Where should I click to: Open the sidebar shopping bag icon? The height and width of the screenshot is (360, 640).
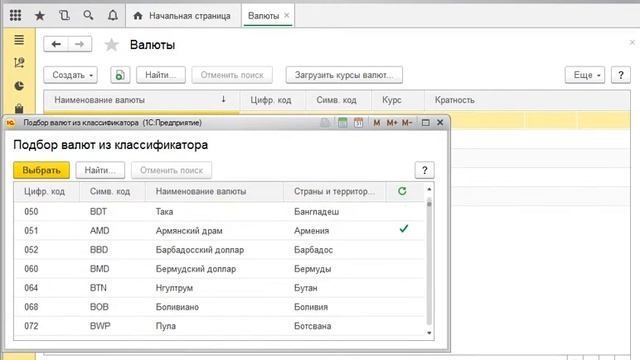[19, 109]
